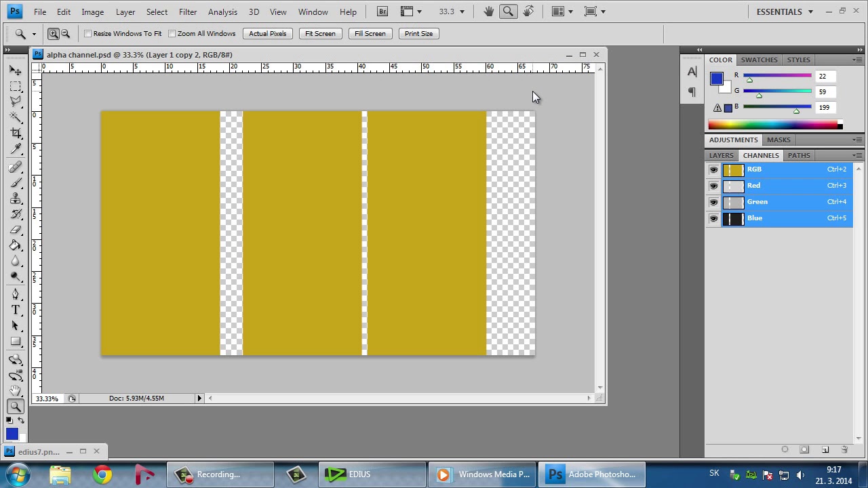Viewport: 868px width, 488px height.
Task: Select the Move tool
Action: point(16,70)
